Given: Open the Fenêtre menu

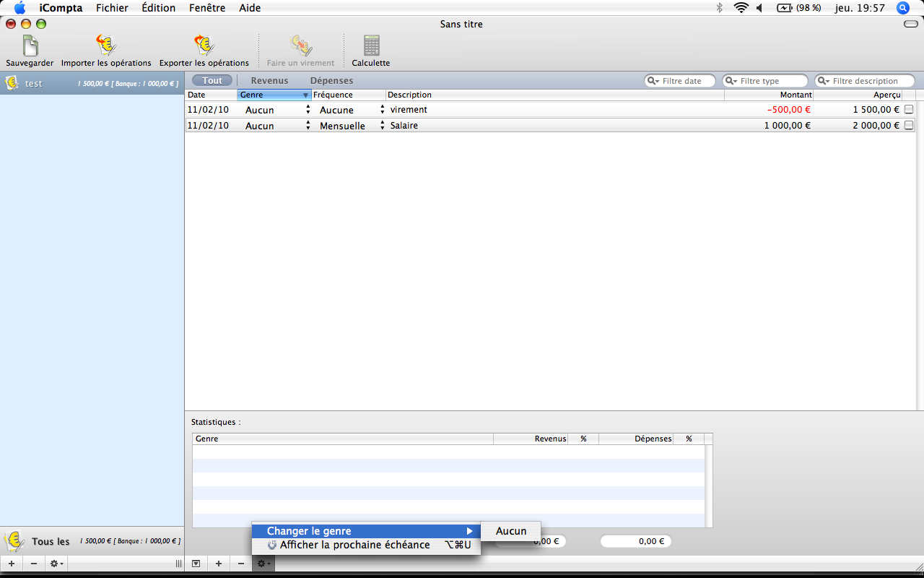Looking at the screenshot, I should [207, 8].
